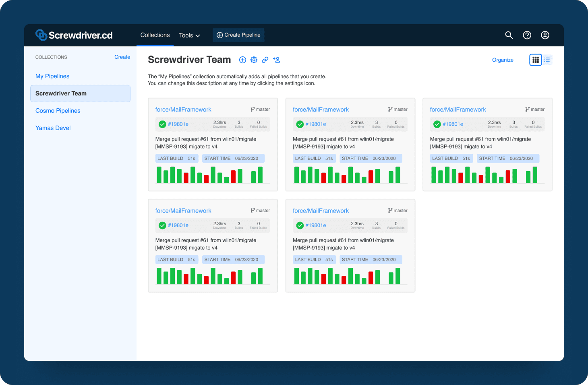Click the Create Pipeline button
The image size is (588, 385).
point(238,35)
